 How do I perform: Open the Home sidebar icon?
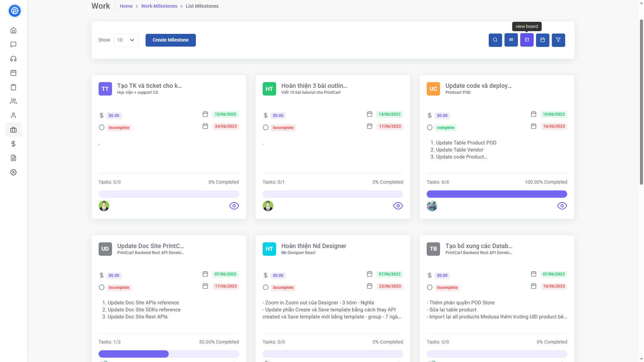pos(13,30)
